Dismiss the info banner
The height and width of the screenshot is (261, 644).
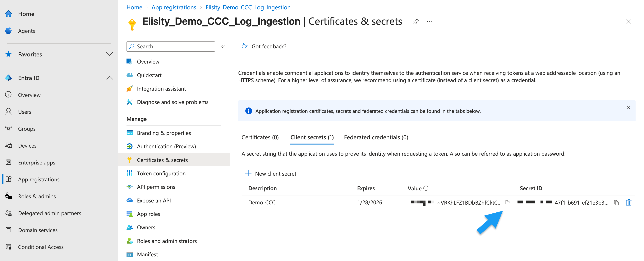(x=628, y=107)
